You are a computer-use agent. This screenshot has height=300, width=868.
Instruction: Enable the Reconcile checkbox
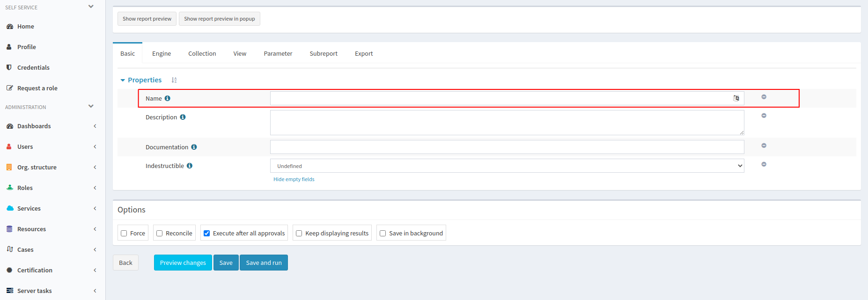tap(160, 233)
